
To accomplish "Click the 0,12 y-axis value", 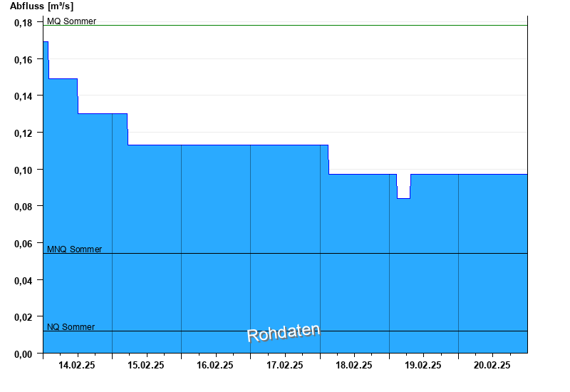I will (24, 133).
